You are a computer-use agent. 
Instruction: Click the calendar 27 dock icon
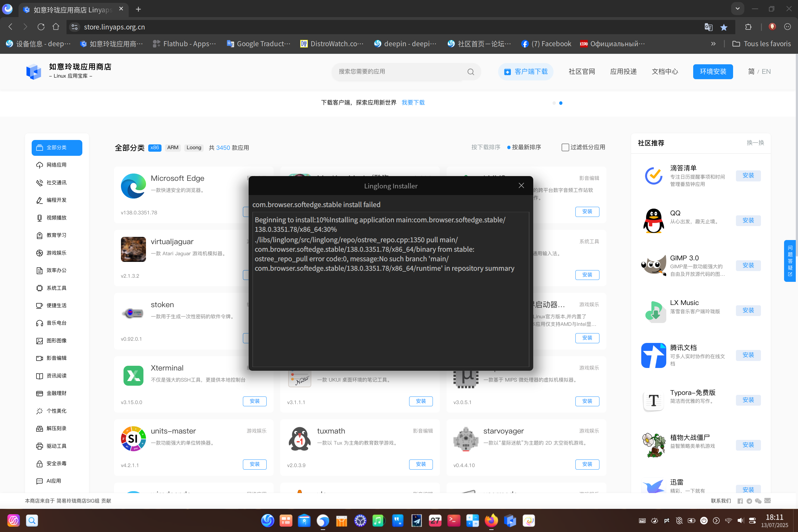click(435, 521)
